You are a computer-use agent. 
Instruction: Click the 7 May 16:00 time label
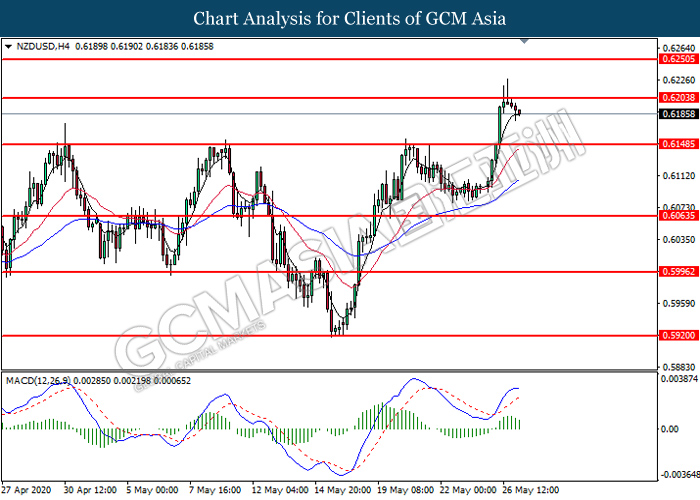(215, 490)
